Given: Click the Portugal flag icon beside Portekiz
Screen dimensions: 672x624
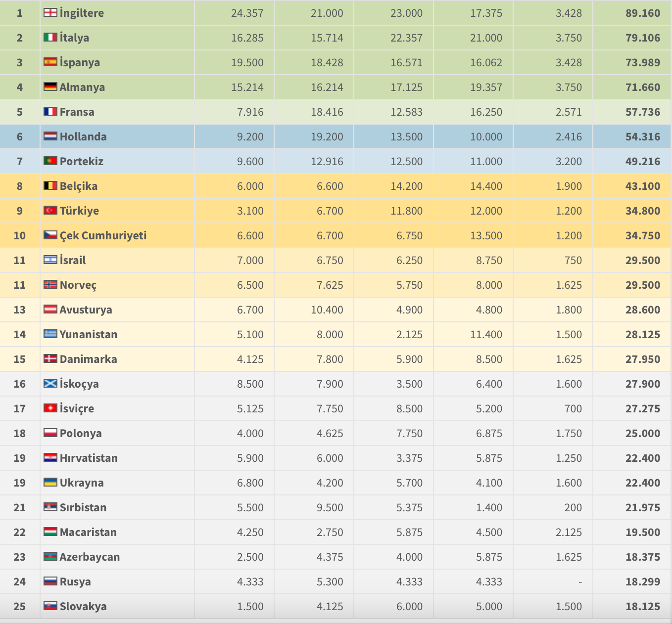Looking at the screenshot, I should point(50,160).
